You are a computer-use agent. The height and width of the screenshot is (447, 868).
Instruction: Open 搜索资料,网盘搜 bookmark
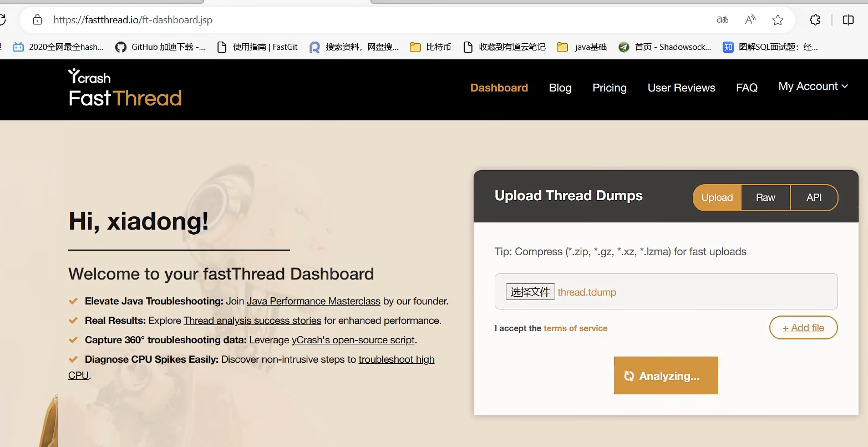(x=354, y=47)
